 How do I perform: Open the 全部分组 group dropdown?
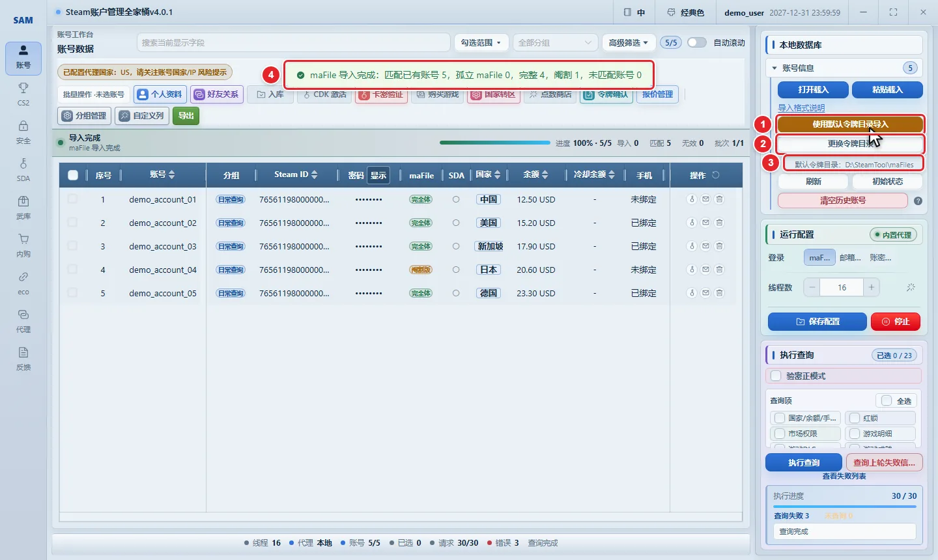tap(555, 42)
